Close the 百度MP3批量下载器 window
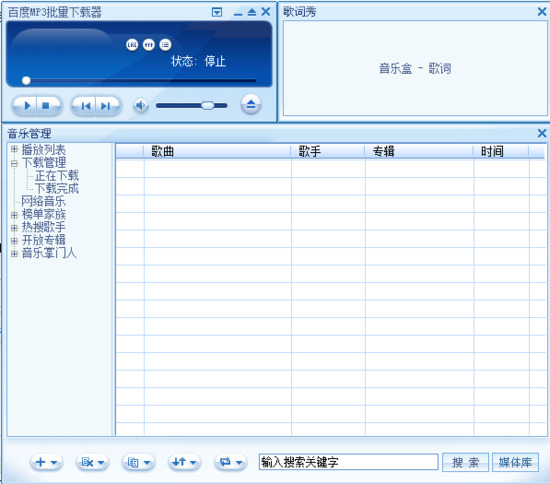550x484 pixels. (266, 12)
